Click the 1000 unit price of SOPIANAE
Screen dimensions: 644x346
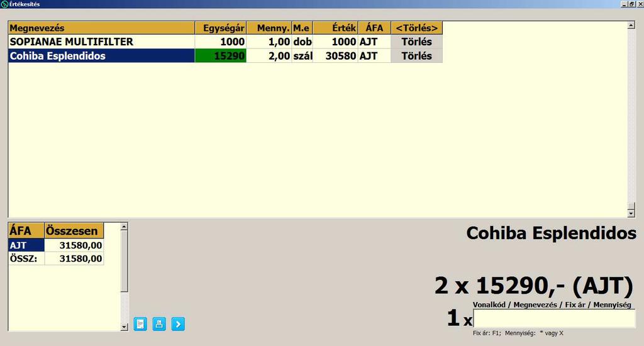click(x=221, y=42)
